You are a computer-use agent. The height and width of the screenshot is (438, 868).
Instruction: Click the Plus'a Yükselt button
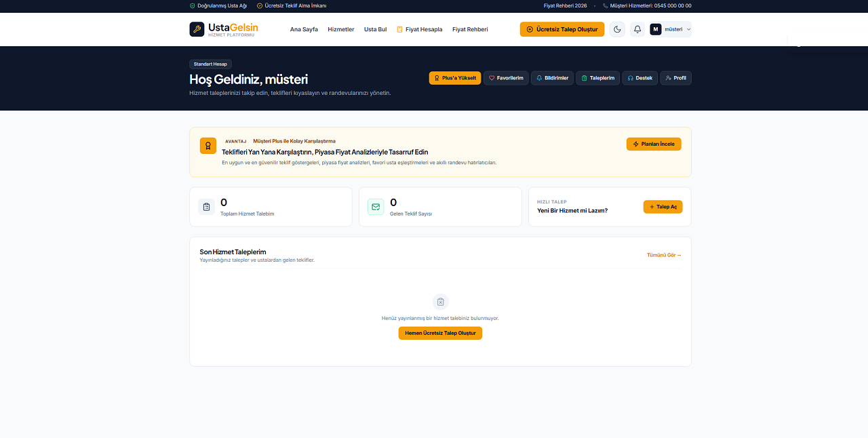[455, 78]
